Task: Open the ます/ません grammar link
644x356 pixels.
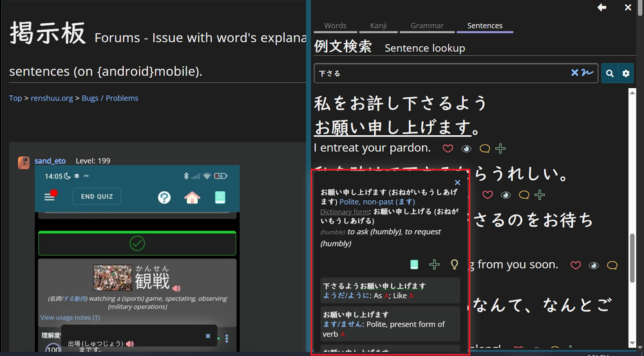Action: coord(343,324)
